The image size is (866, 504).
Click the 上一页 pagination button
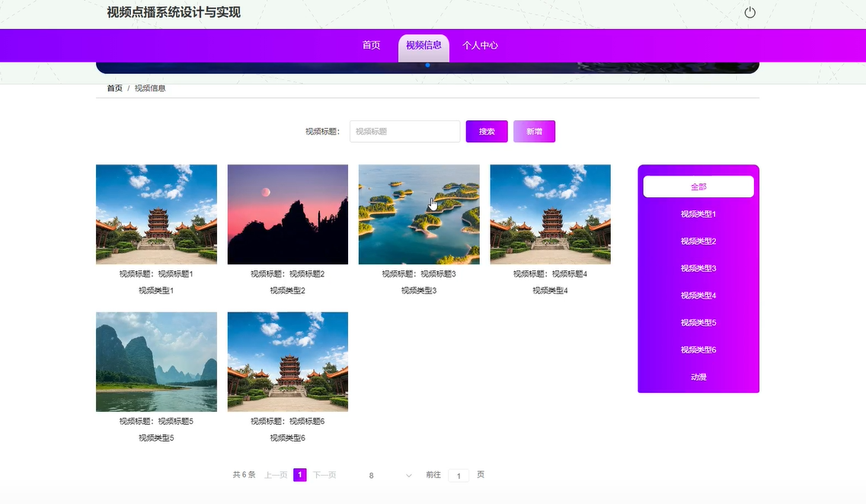pyautogui.click(x=276, y=475)
